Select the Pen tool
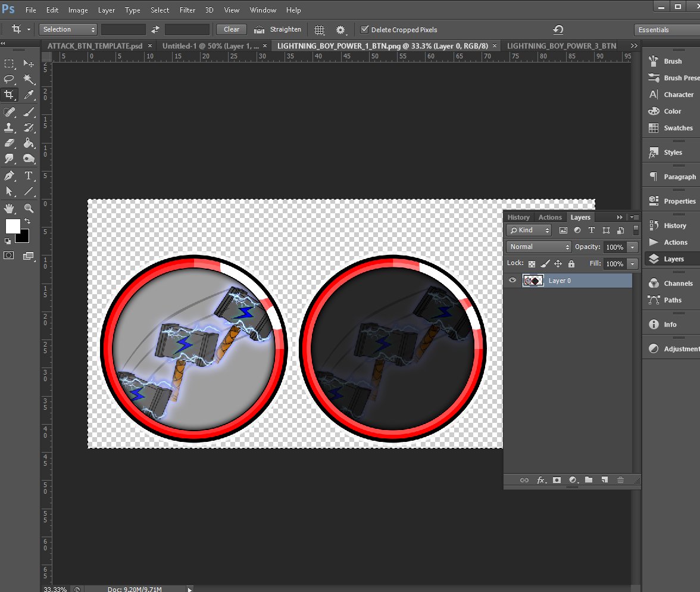 coord(9,176)
